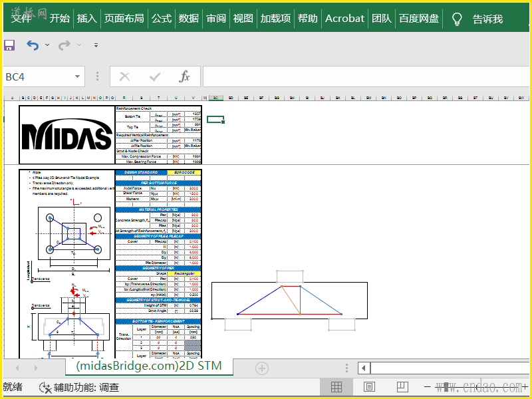Select the selected cell BC4

tap(215, 119)
